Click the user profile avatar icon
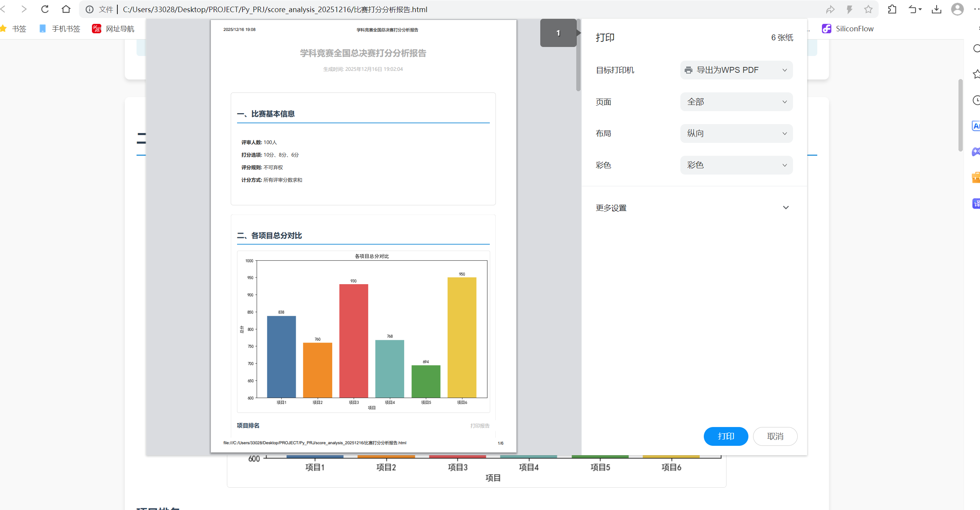The height and width of the screenshot is (510, 980). (x=957, y=9)
